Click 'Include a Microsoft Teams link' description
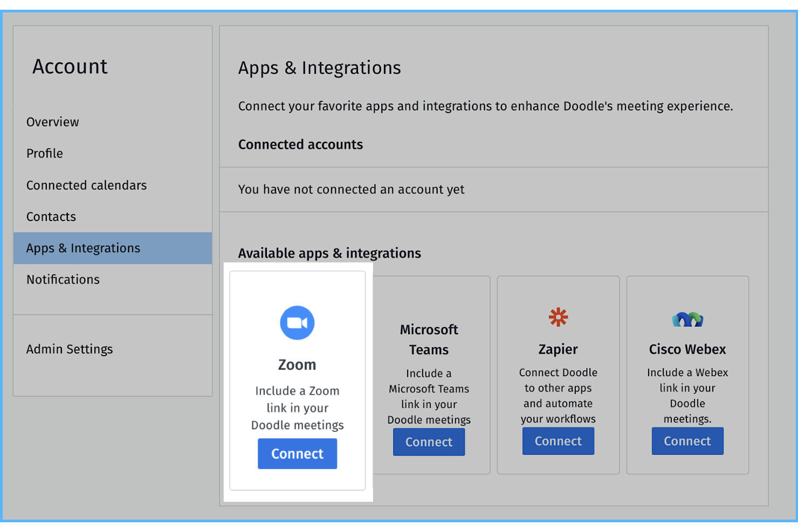The height and width of the screenshot is (532, 798). pyautogui.click(x=429, y=397)
